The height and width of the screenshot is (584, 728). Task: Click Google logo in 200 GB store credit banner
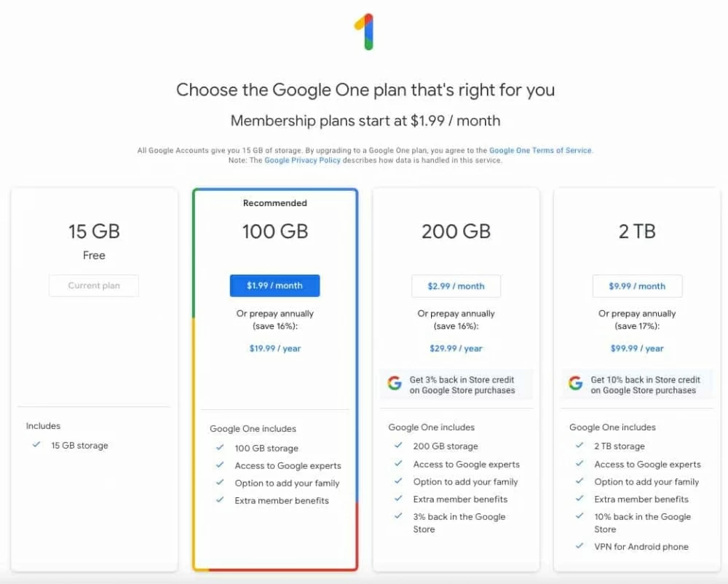395,384
